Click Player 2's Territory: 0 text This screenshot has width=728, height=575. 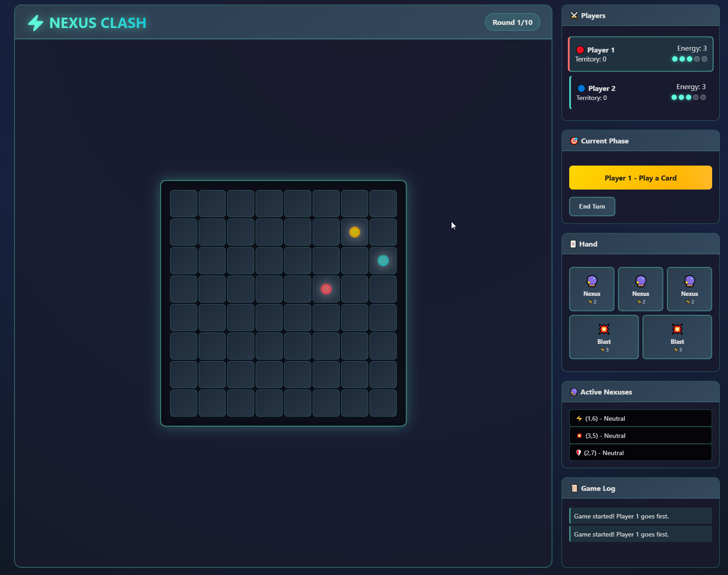pyautogui.click(x=592, y=98)
